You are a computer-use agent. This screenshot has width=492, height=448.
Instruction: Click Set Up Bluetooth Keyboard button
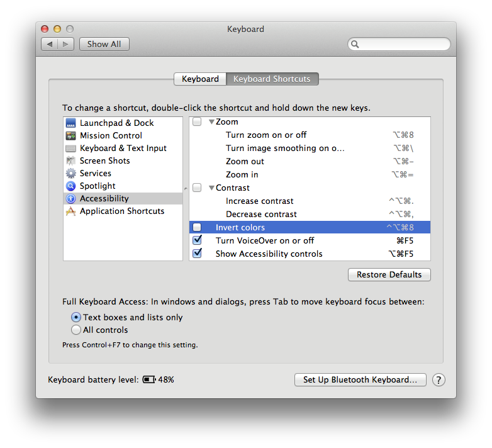[x=361, y=379]
